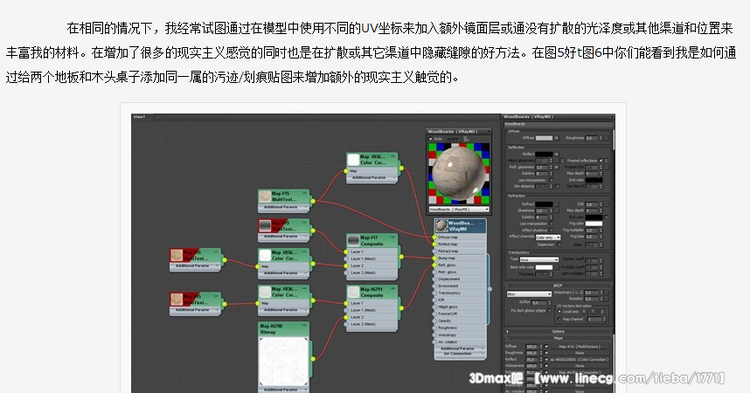Viewport: 750px width, 393px height.
Task: Open the BRDF type dropdown
Action: click(x=529, y=294)
